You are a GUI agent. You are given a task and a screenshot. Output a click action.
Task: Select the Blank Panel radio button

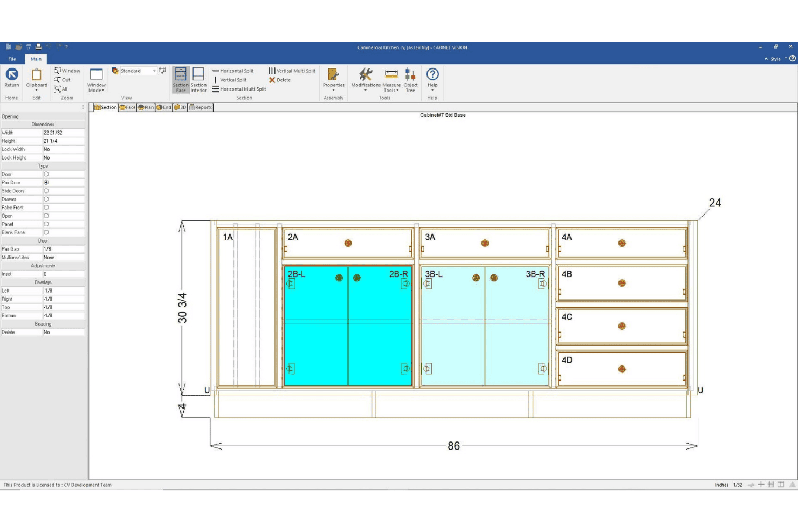point(46,232)
